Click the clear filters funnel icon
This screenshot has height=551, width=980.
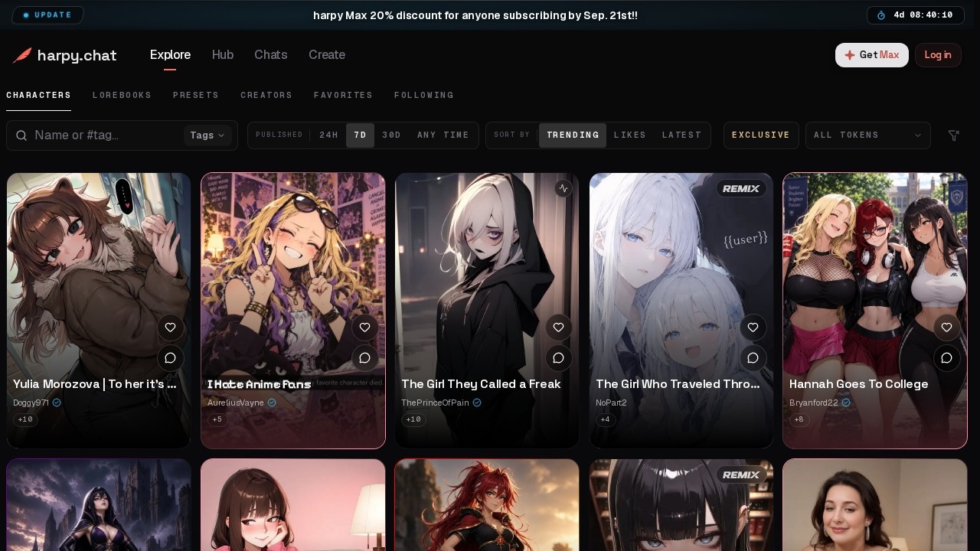click(x=953, y=135)
